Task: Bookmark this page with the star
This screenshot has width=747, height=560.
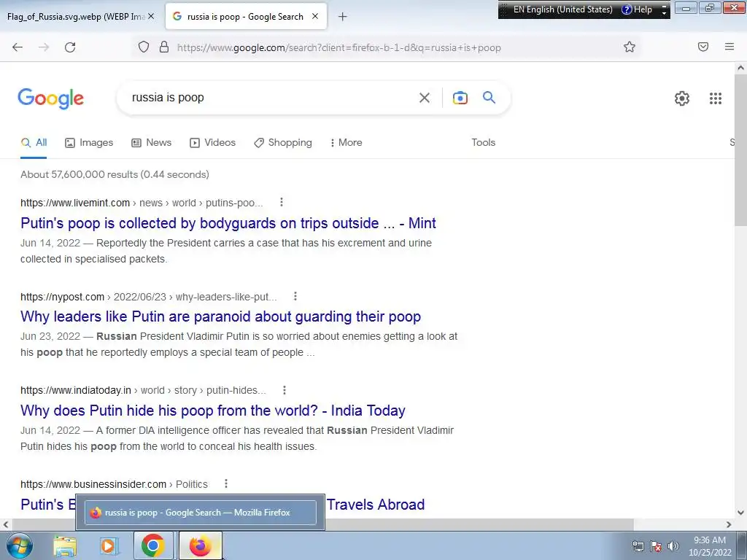Action: click(x=630, y=47)
